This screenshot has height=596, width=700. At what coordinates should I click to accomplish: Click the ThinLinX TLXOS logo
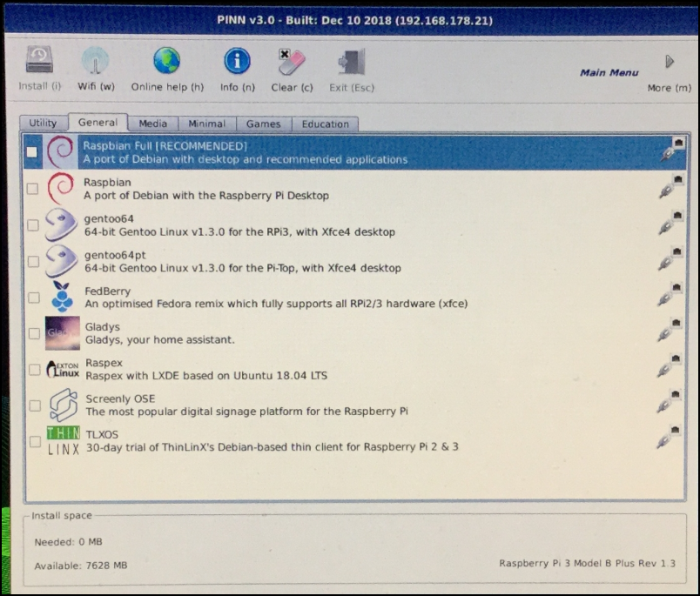tap(64, 441)
